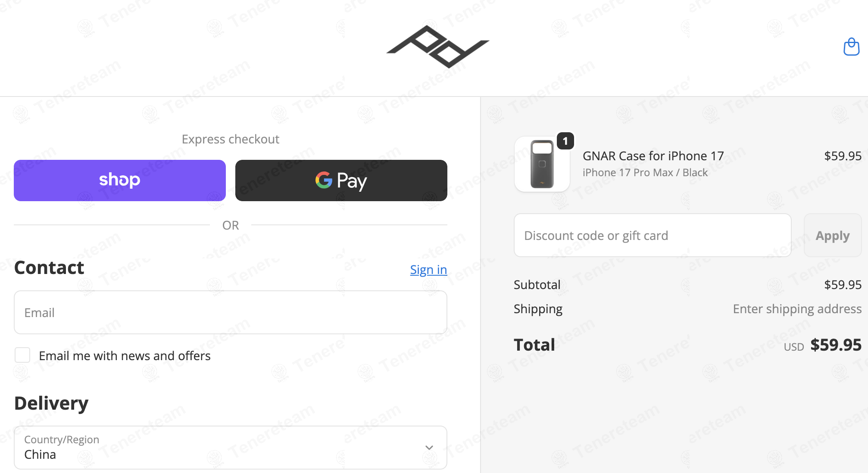
Task: Click the news and offers label text
Action: click(x=125, y=356)
